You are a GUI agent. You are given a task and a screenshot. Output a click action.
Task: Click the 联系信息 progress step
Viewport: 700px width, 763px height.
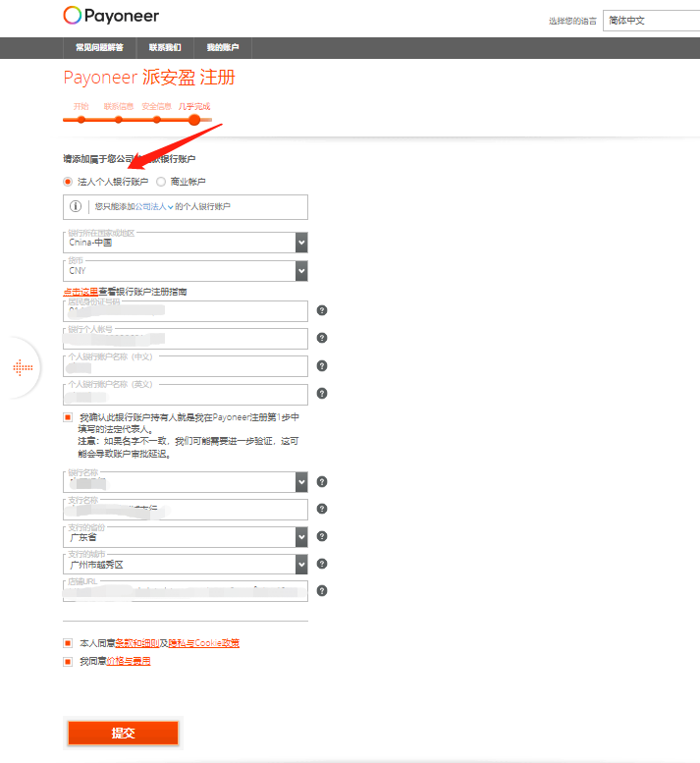tap(118, 107)
